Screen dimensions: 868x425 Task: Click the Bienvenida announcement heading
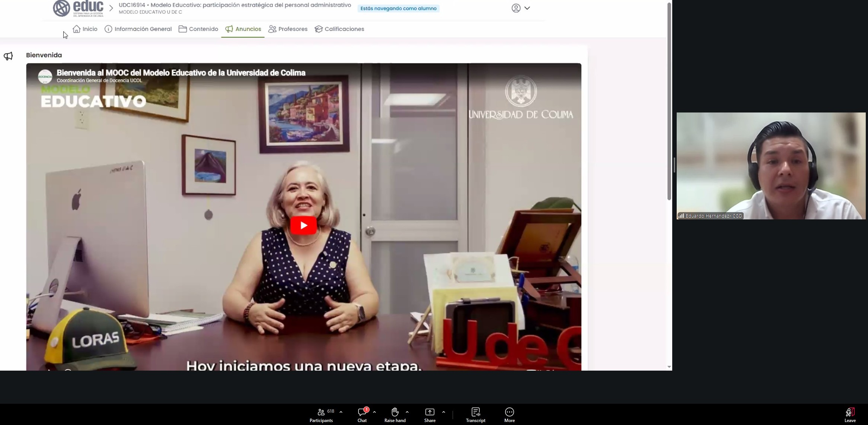point(44,55)
